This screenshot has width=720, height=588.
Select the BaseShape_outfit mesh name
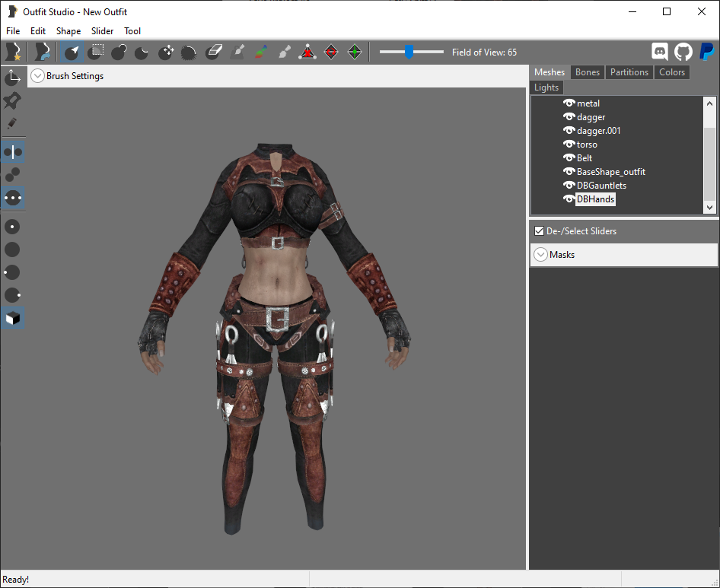pos(611,172)
